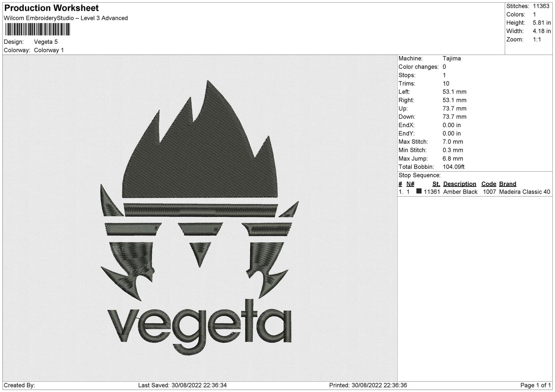Click the Description column header
The height and width of the screenshot is (392, 555).
pos(460,184)
